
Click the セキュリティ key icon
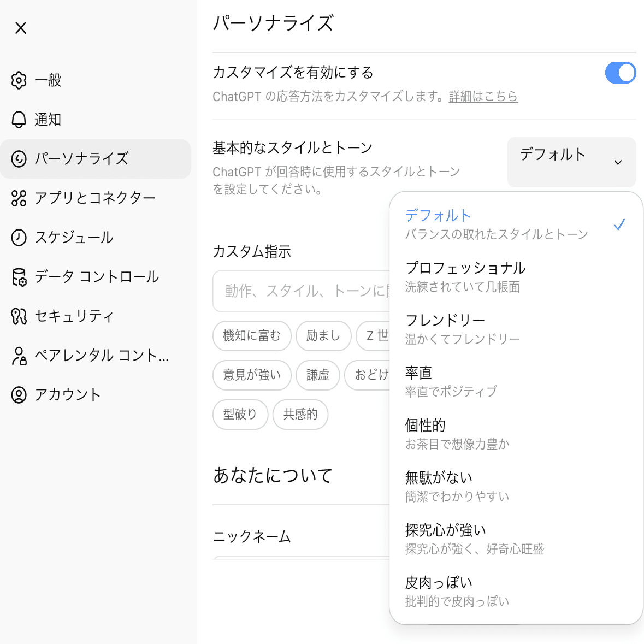pyautogui.click(x=19, y=316)
